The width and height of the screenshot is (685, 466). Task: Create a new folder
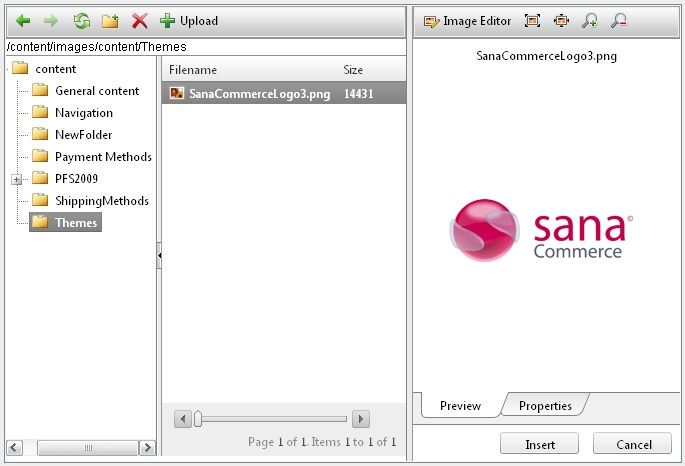(110, 21)
